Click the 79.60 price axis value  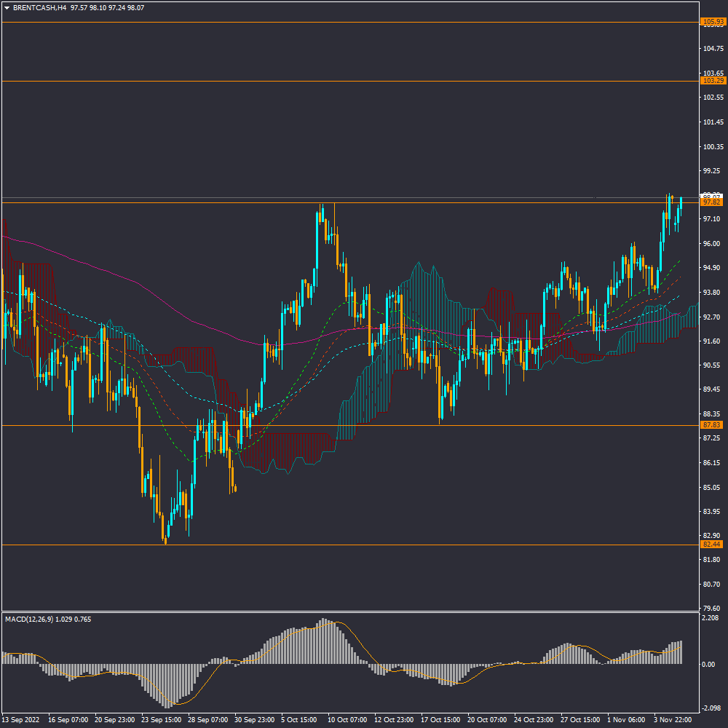point(711,609)
